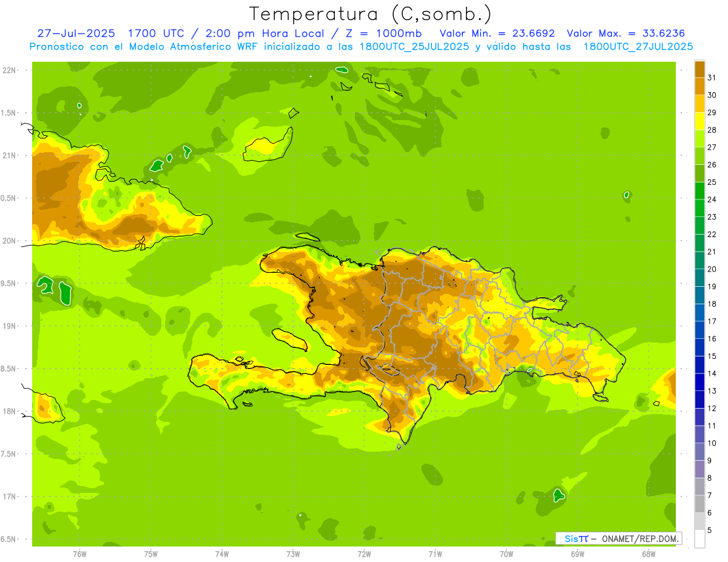
Task: Click 'Valor Min. = 23.6692' text
Action: coord(497,33)
